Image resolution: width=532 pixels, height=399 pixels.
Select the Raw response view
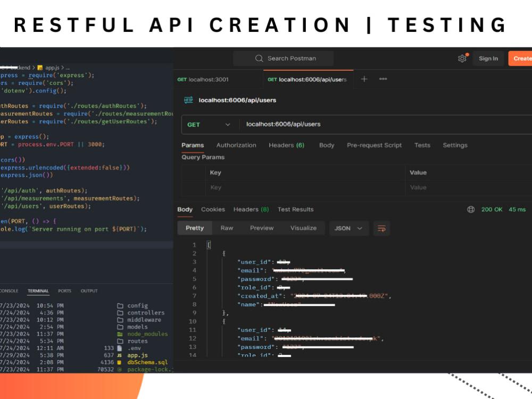(x=227, y=228)
